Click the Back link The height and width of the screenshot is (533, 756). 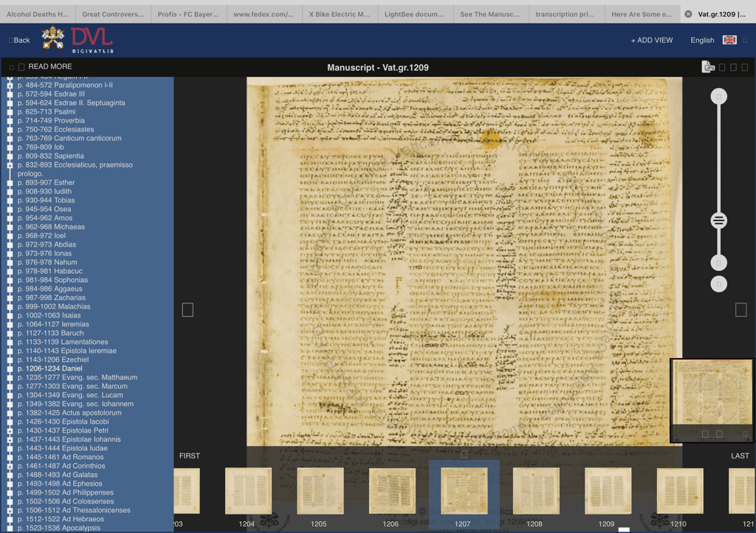point(21,40)
